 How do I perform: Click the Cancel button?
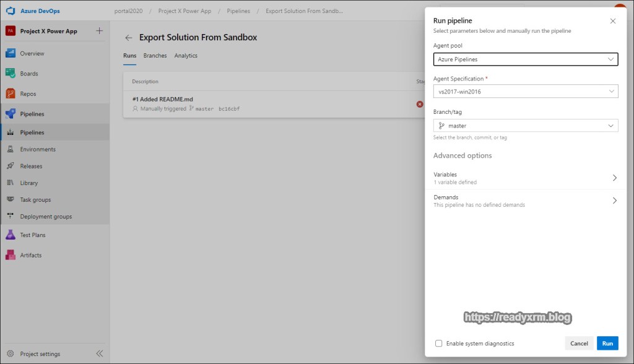coord(579,344)
